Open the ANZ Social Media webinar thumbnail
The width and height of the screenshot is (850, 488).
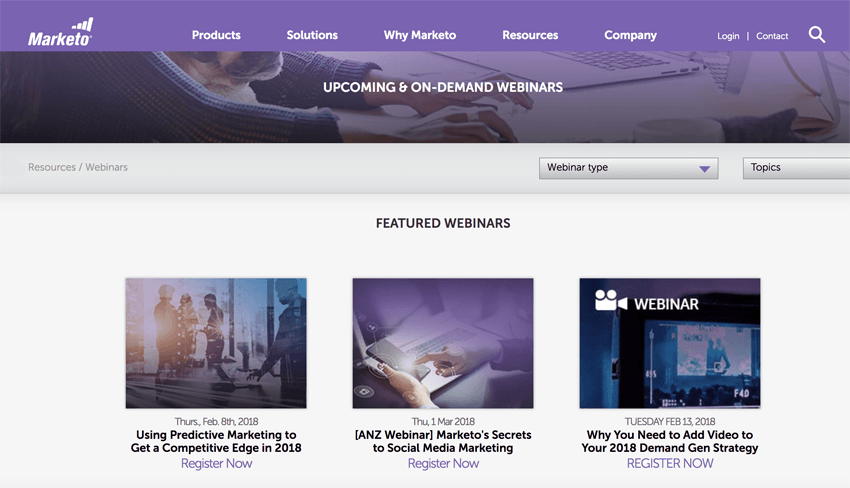tap(443, 343)
